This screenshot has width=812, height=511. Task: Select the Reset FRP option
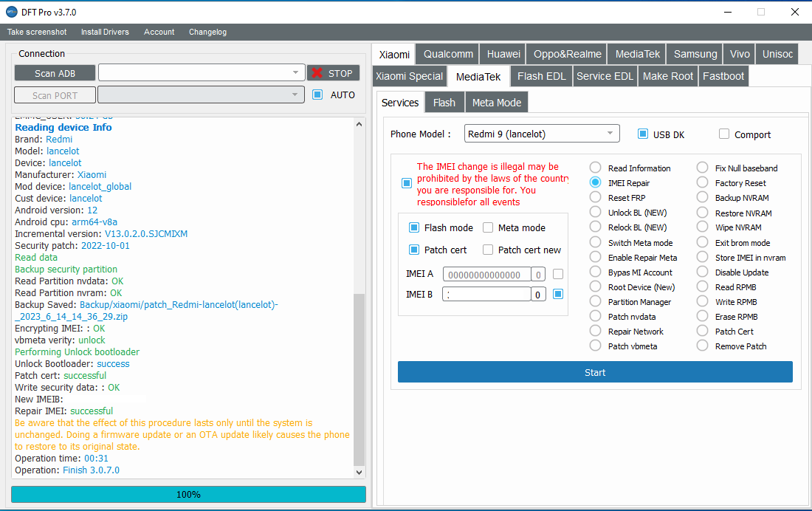tap(596, 197)
